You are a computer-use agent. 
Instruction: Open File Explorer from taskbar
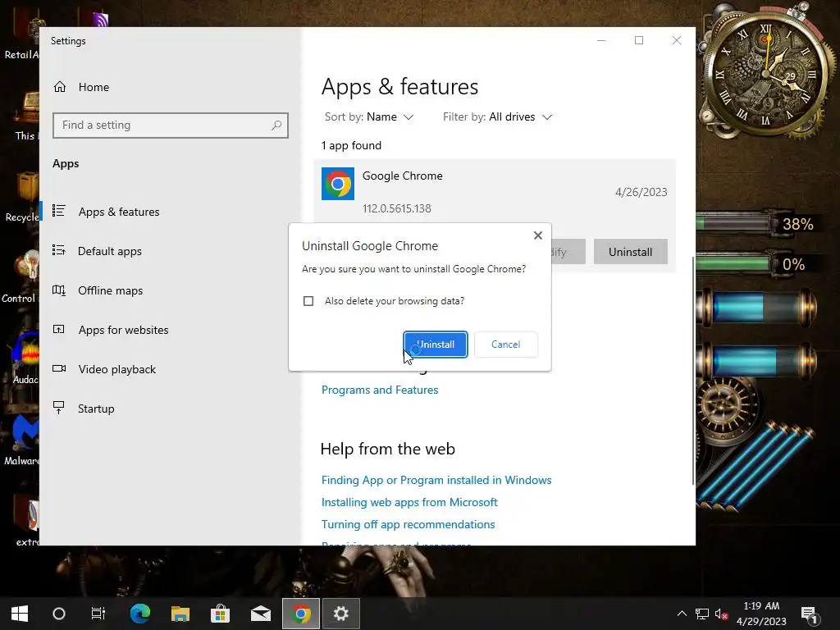(180, 614)
